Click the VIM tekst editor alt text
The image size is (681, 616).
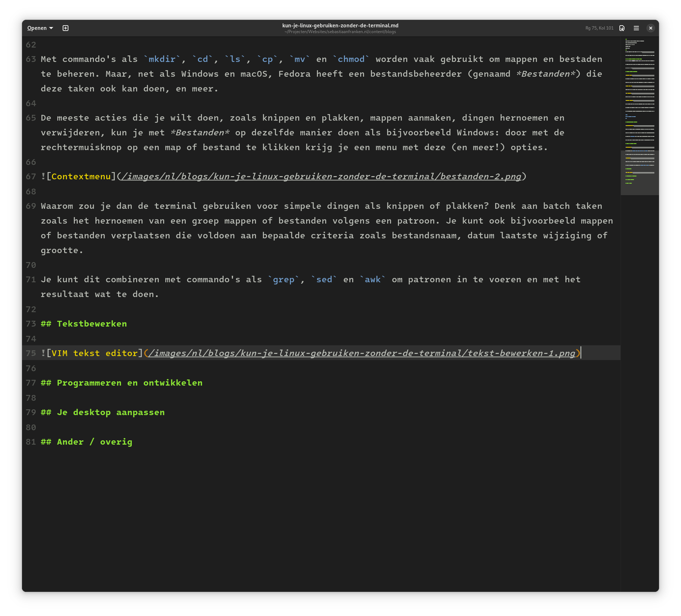[94, 353]
